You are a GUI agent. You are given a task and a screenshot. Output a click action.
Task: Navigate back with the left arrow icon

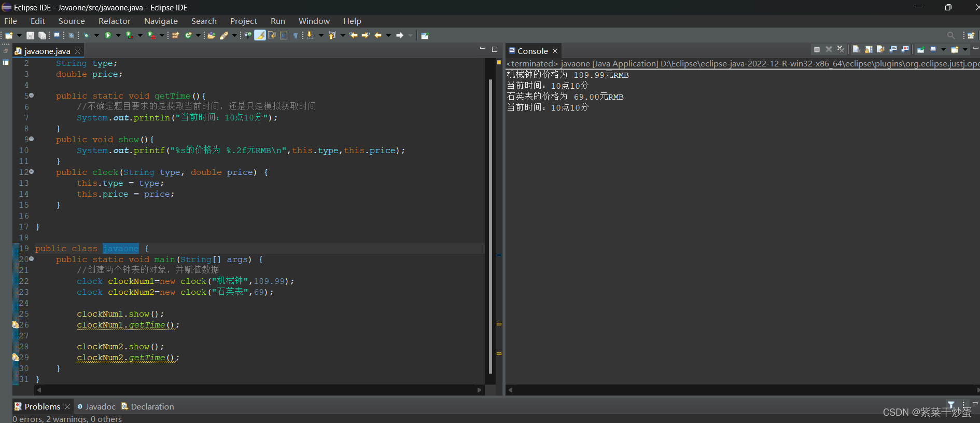point(378,35)
